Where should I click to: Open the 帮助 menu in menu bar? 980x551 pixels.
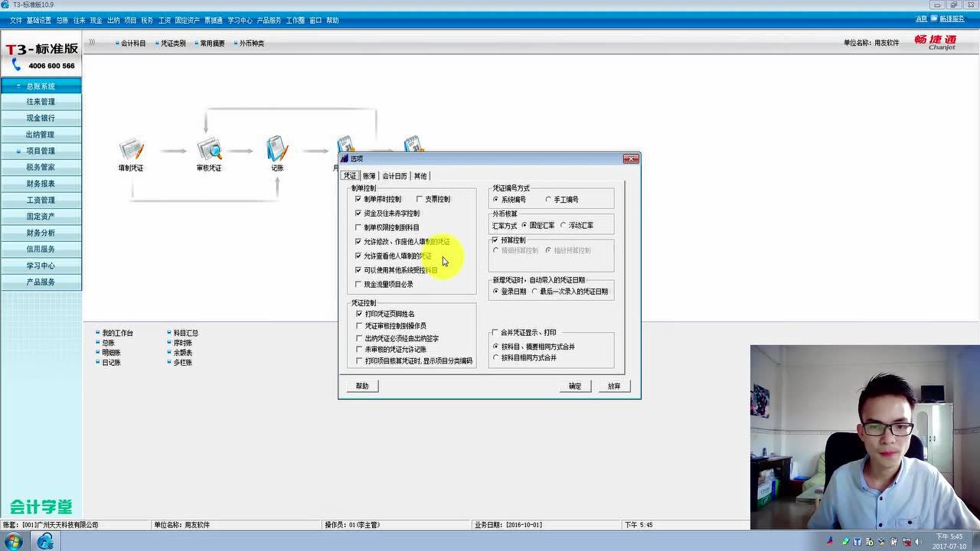click(x=332, y=21)
